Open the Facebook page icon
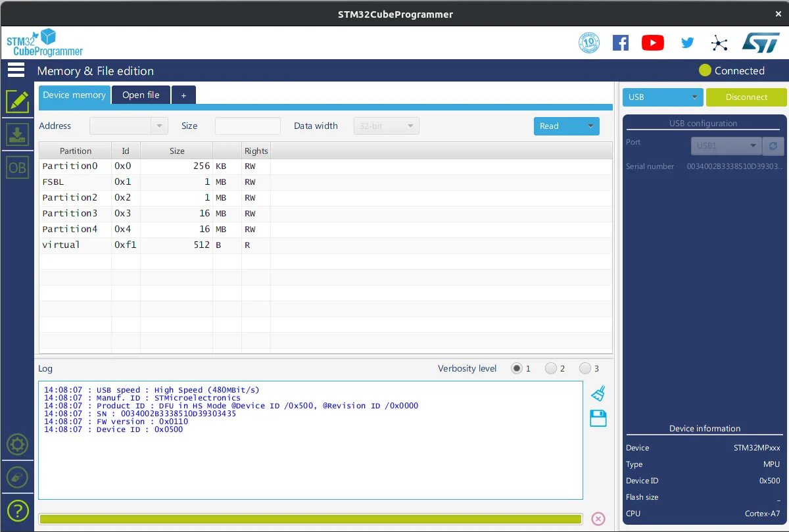 (x=621, y=43)
